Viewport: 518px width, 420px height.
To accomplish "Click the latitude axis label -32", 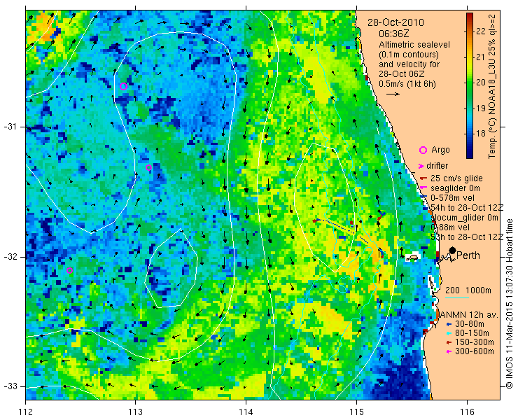I will click(x=10, y=257).
